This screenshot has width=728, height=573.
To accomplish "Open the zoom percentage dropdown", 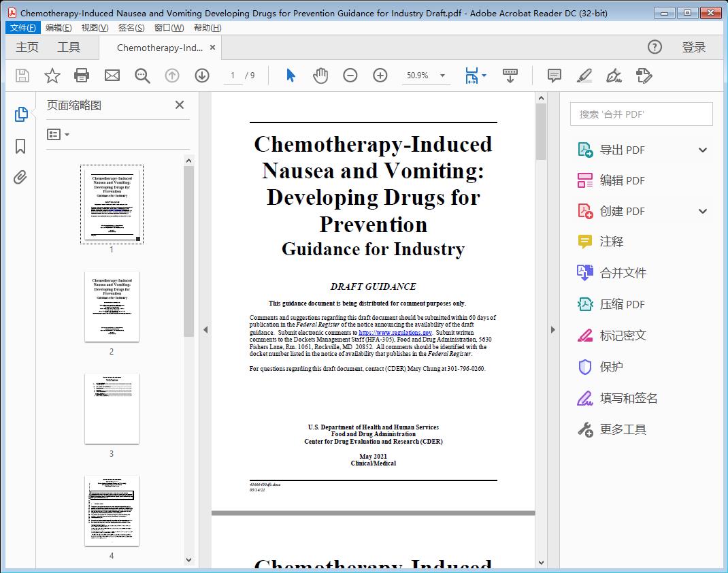I will [x=443, y=76].
